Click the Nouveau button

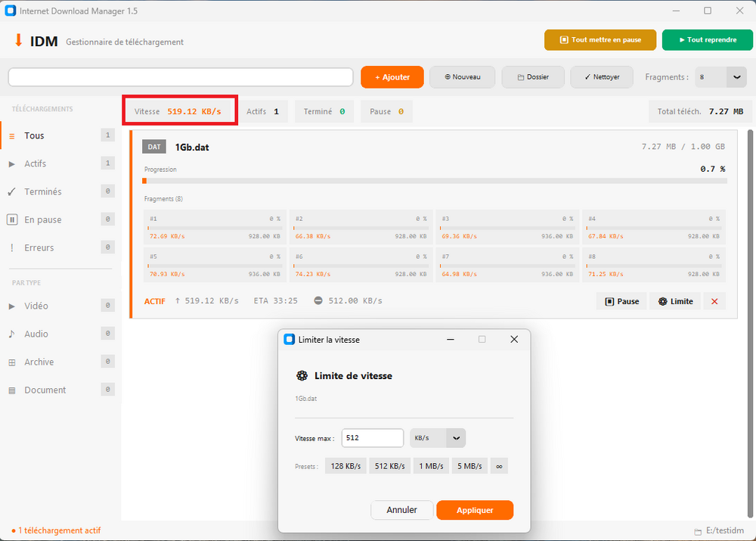(x=462, y=77)
